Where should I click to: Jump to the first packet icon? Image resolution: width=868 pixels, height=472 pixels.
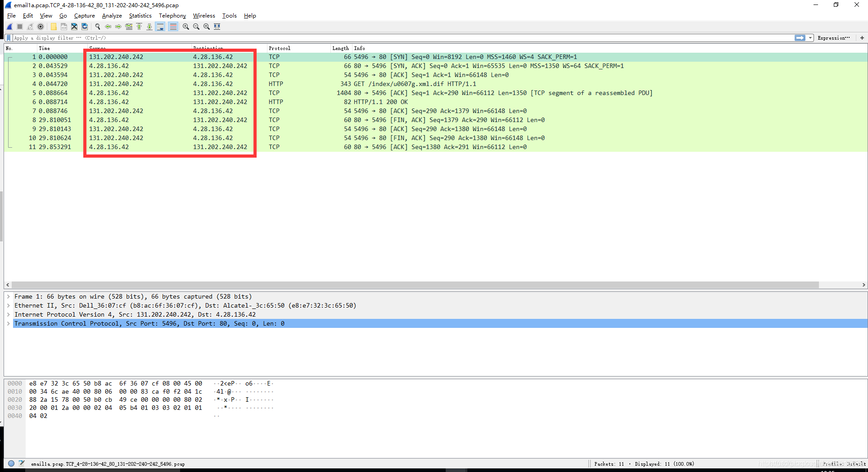139,27
